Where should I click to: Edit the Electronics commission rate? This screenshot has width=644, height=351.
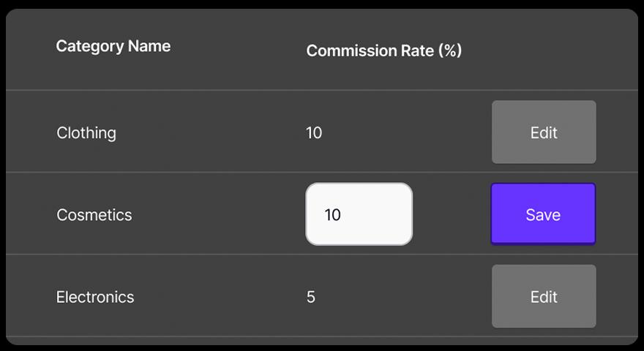[x=544, y=296]
